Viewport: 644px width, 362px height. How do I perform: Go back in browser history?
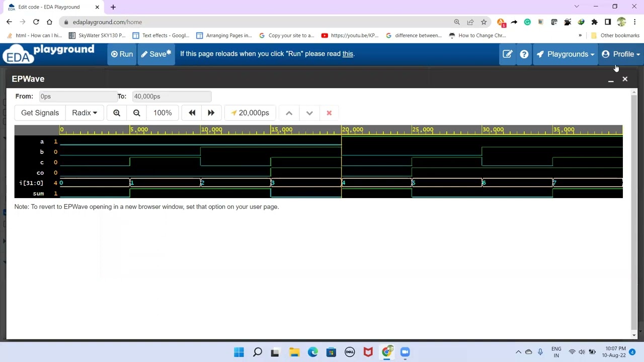coord(9,22)
